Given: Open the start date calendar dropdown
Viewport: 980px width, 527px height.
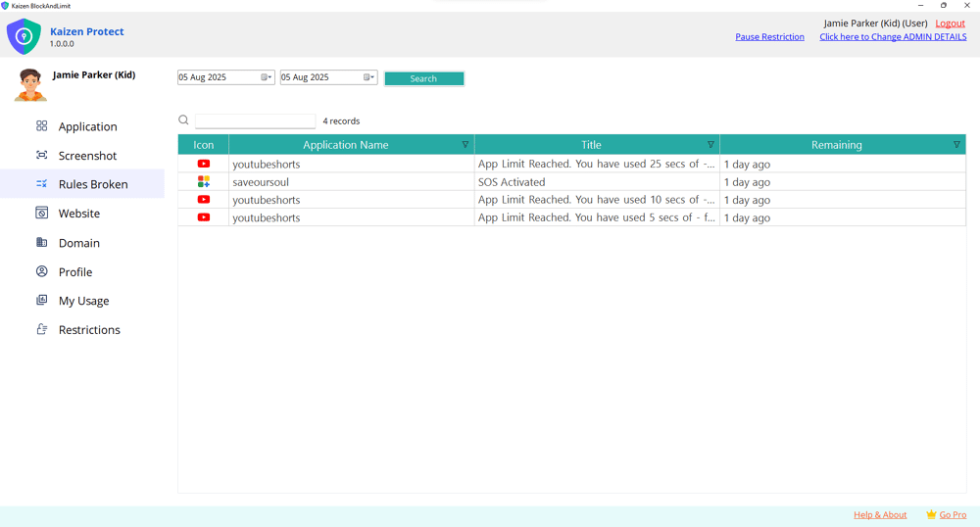Looking at the screenshot, I should pos(267,77).
